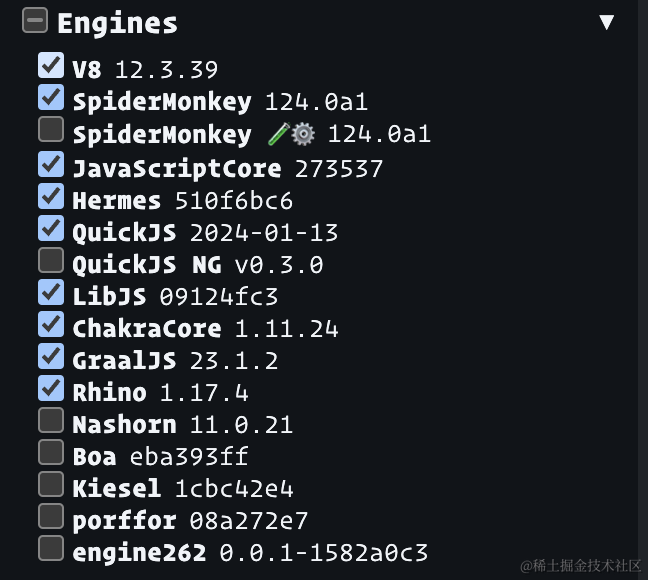Image resolution: width=648 pixels, height=580 pixels.
Task: Uncheck the JavaScriptCore 273537 engine
Action: pos(51,164)
